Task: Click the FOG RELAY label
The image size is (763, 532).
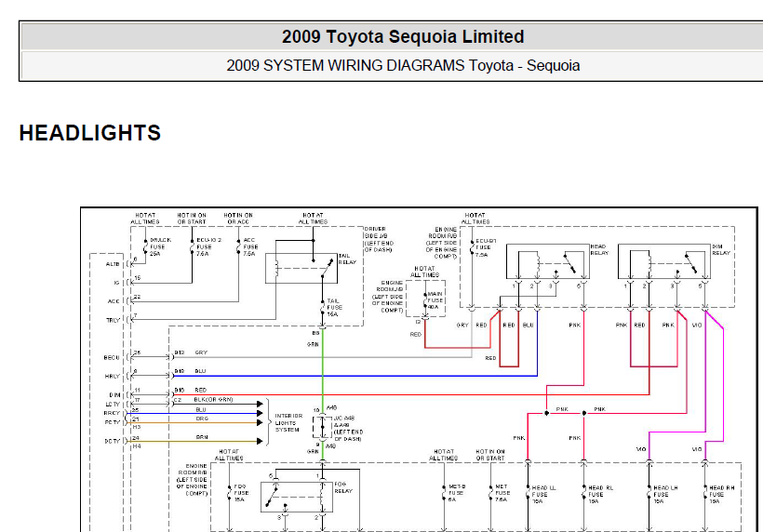Action: pyautogui.click(x=343, y=487)
